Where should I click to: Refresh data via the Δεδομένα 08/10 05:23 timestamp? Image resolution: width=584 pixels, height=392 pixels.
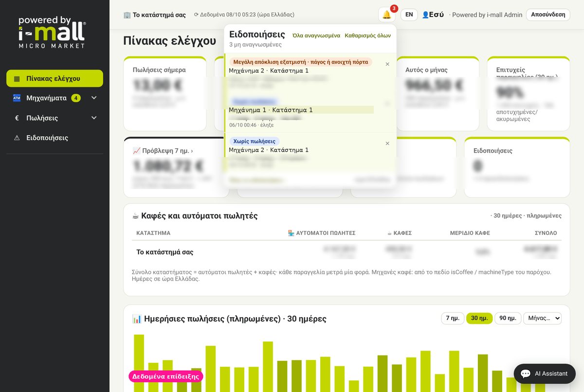point(244,15)
